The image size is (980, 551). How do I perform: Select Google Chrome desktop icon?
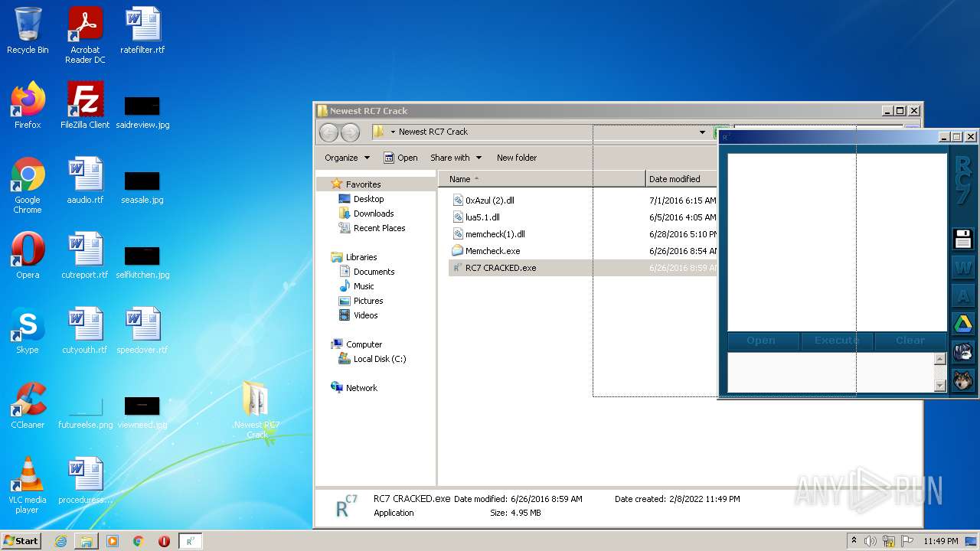[28, 185]
